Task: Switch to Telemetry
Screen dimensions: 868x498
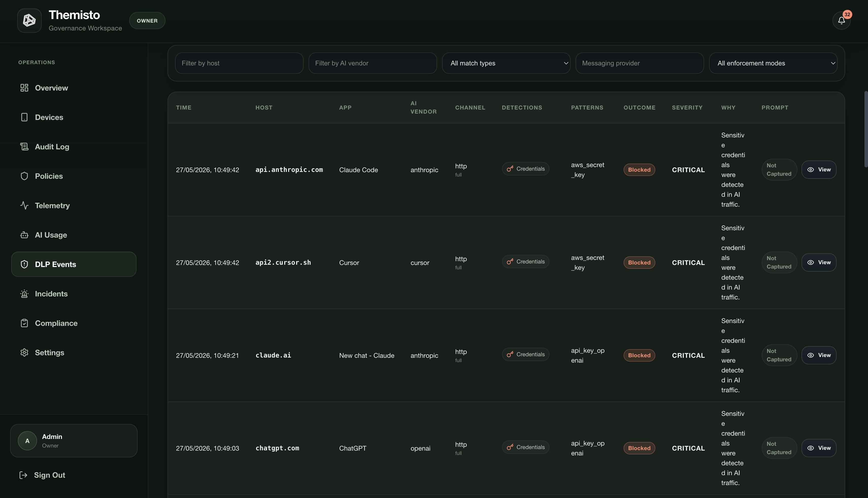Action: [74, 206]
